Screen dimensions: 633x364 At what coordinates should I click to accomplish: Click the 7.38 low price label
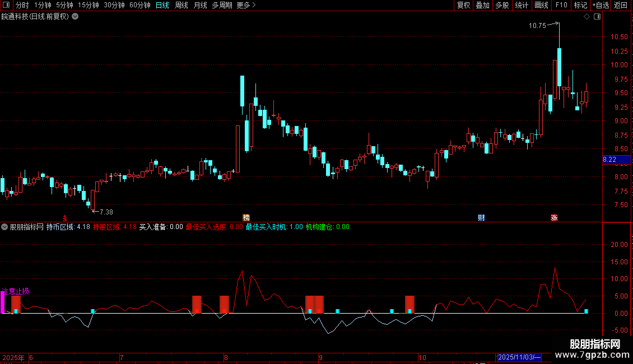106,212
